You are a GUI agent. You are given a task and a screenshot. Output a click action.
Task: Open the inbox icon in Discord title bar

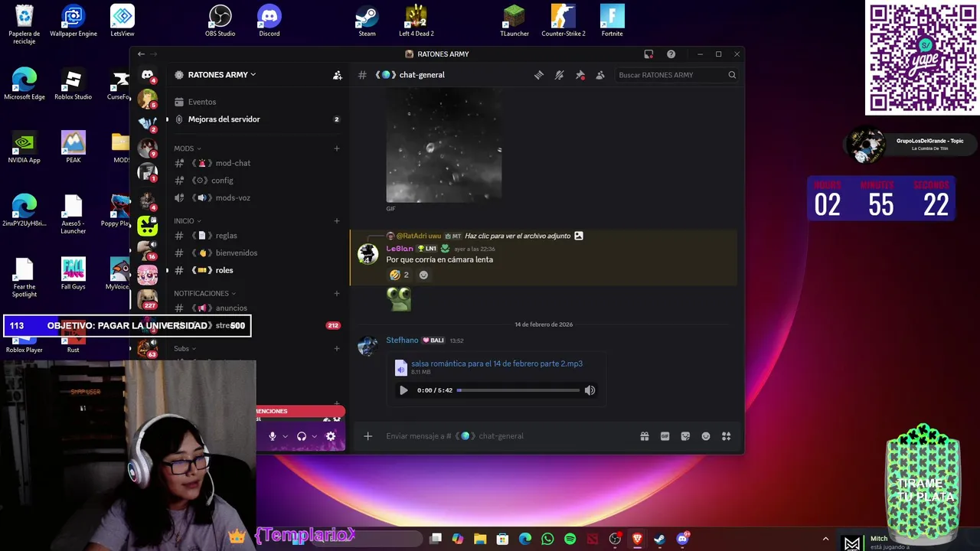point(648,54)
